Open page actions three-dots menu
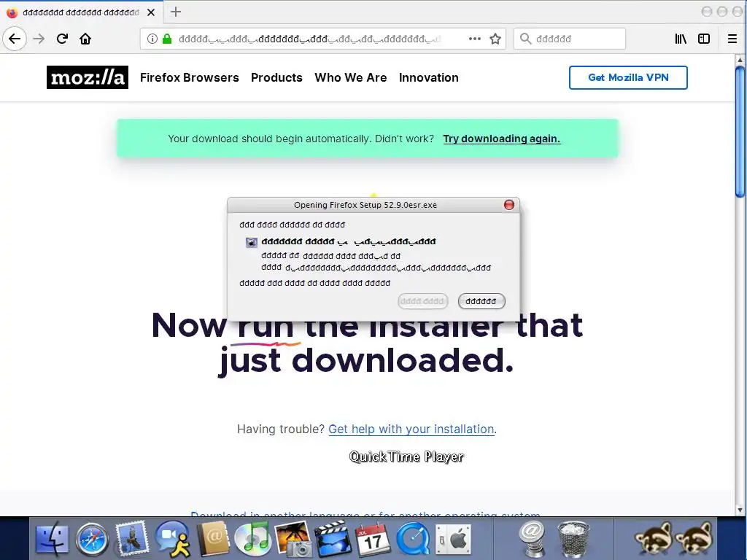747x560 pixels. (x=474, y=39)
